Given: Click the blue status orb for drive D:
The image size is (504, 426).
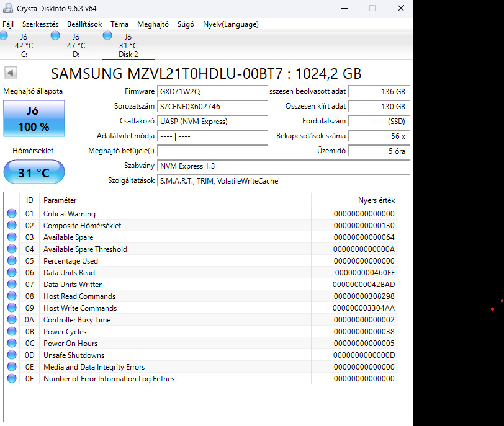Looking at the screenshot, I should click(x=55, y=35).
